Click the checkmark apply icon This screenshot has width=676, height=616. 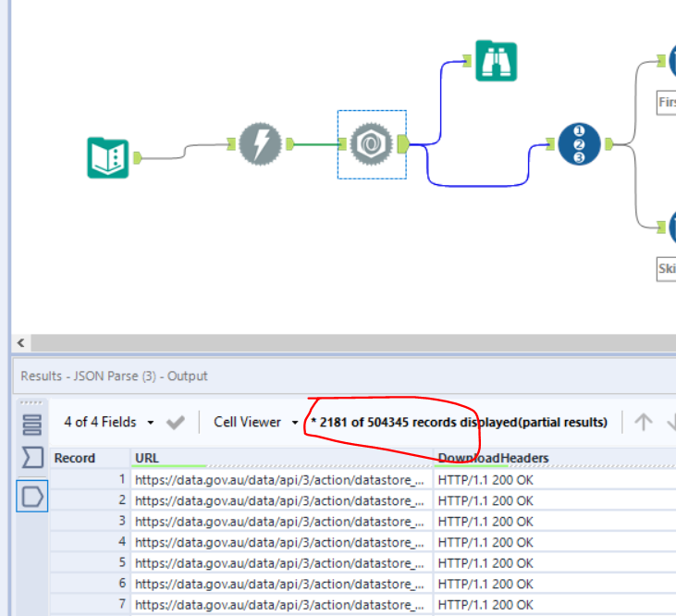[175, 422]
